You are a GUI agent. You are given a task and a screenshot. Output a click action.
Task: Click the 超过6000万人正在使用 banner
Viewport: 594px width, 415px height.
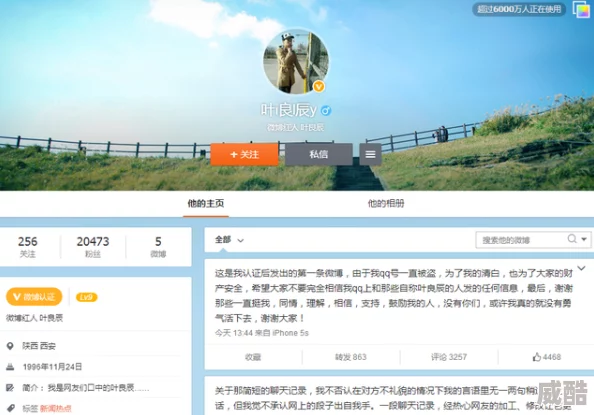(x=519, y=9)
